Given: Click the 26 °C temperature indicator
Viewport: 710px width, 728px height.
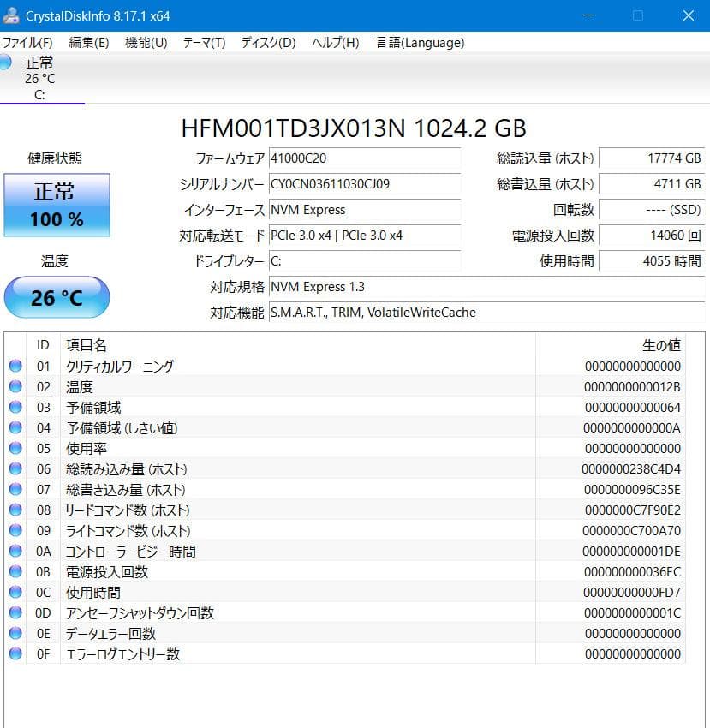Looking at the screenshot, I should (57, 297).
